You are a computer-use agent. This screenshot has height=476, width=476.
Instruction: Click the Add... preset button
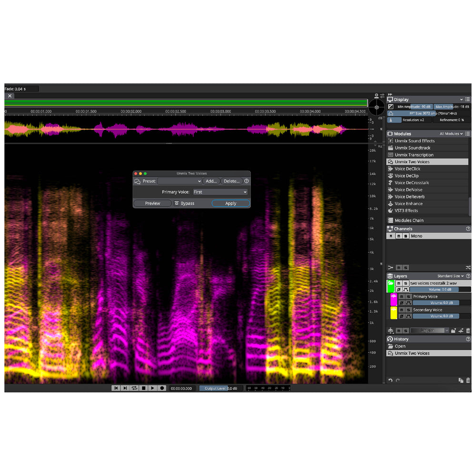(211, 181)
